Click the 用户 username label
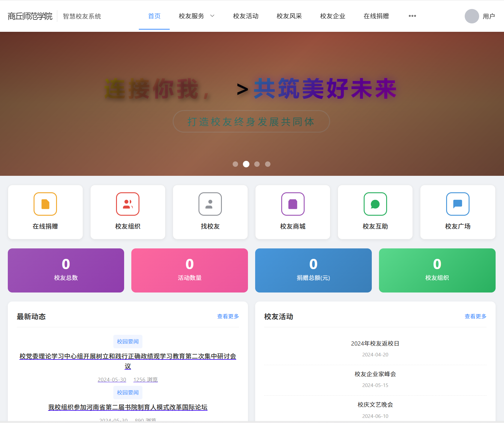The height and width of the screenshot is (423, 504). pyautogui.click(x=489, y=16)
